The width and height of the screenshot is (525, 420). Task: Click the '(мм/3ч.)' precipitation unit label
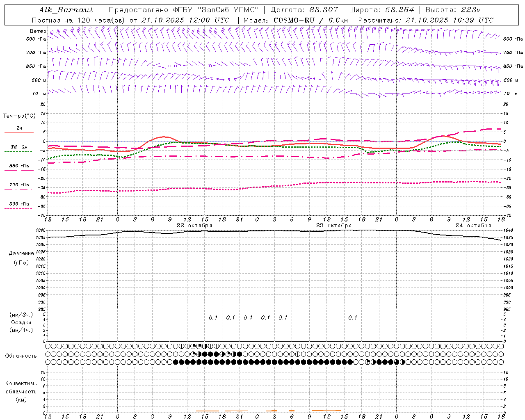click(x=21, y=315)
